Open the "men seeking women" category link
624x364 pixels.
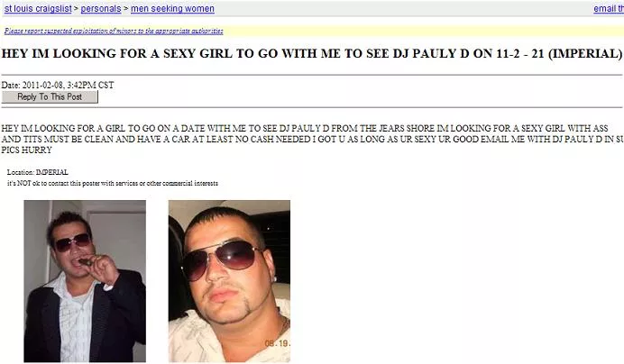coord(172,8)
